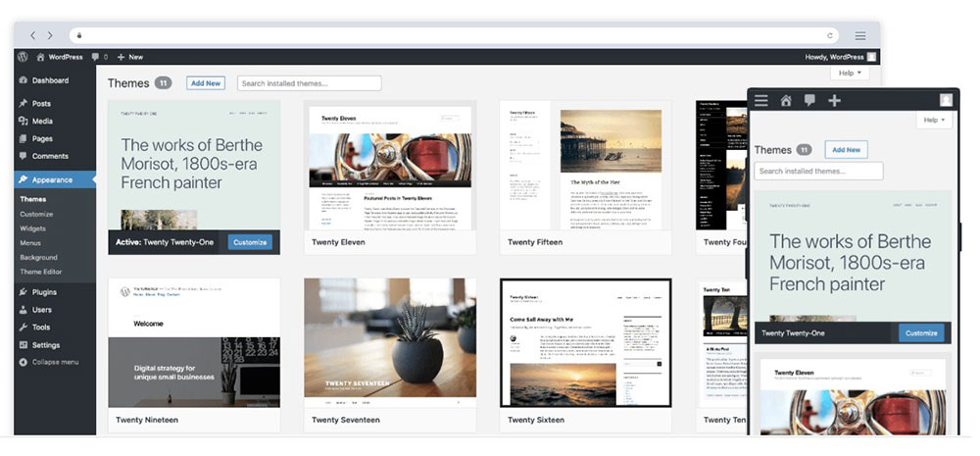Expand the desktop Help dropdown
This screenshot has height=456, width=980.
point(850,74)
